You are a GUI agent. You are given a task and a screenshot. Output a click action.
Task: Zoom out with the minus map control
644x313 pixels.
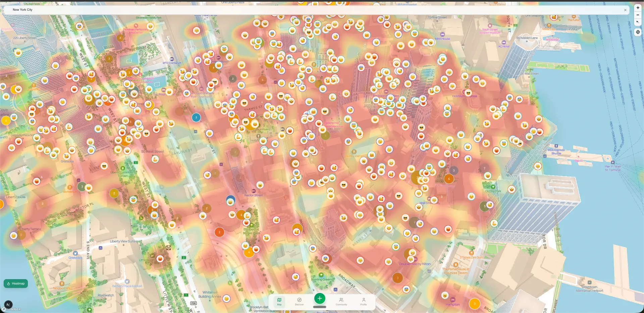click(x=638, y=15)
